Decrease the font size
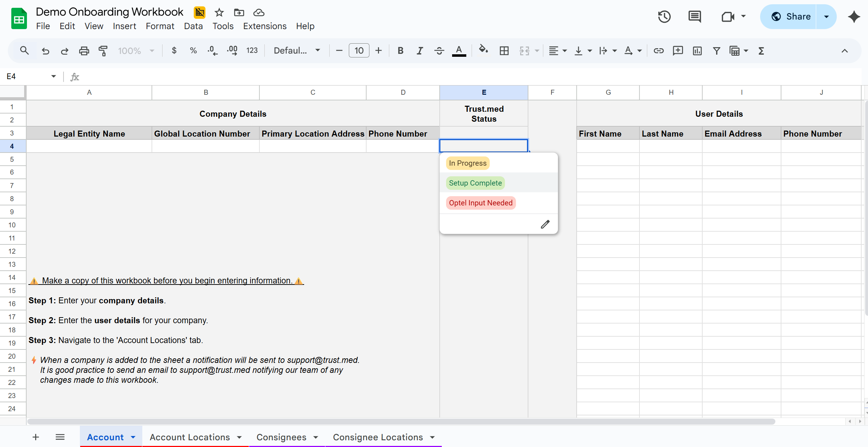The width and height of the screenshot is (868, 447). [339, 51]
